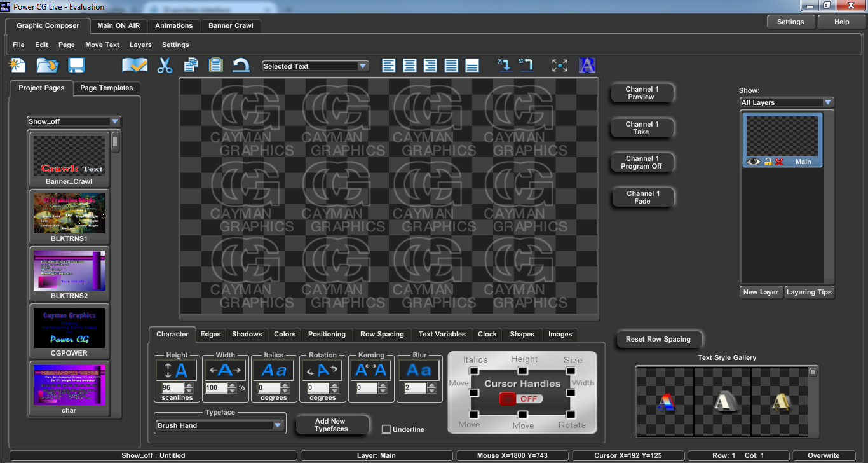This screenshot has width=868, height=463.
Task: Click the insert row down-arrow icon
Action: pyautogui.click(x=505, y=65)
